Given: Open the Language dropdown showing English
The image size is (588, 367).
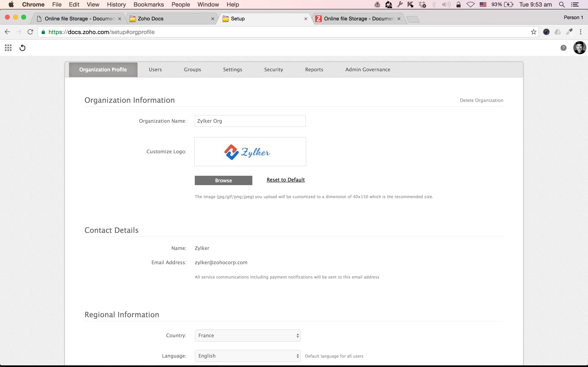Looking at the screenshot, I should (x=248, y=356).
